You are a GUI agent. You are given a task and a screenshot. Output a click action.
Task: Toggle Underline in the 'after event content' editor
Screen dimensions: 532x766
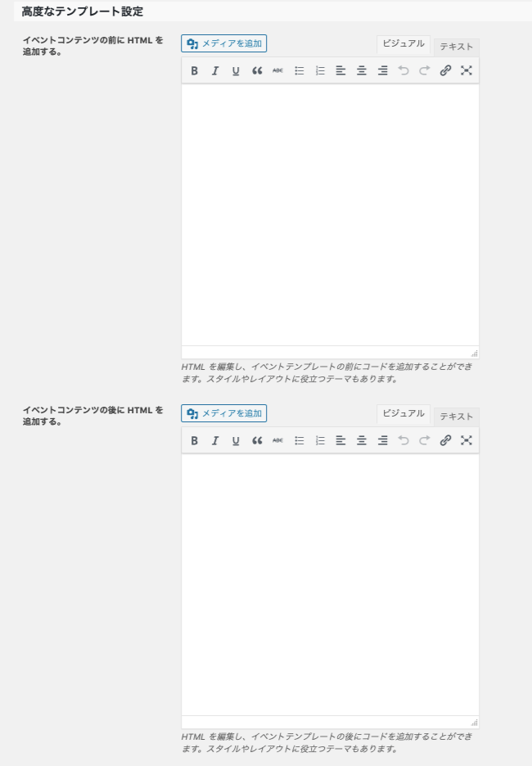point(236,440)
